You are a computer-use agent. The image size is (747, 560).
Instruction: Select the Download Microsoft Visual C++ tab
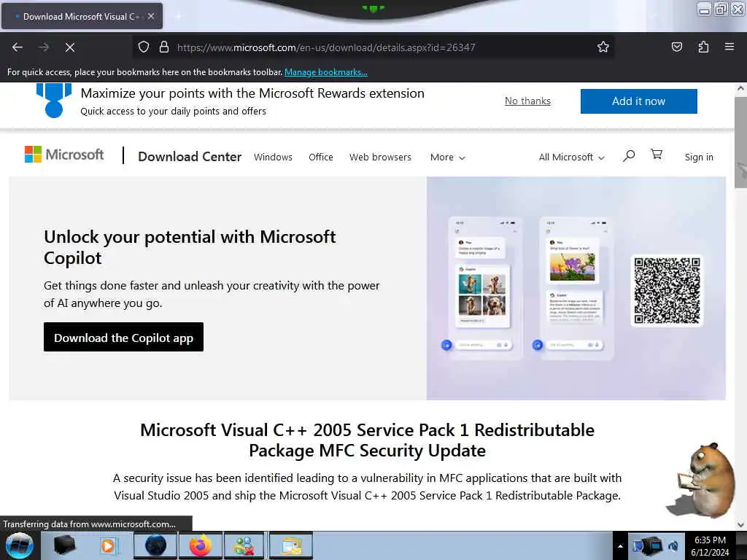(x=82, y=16)
